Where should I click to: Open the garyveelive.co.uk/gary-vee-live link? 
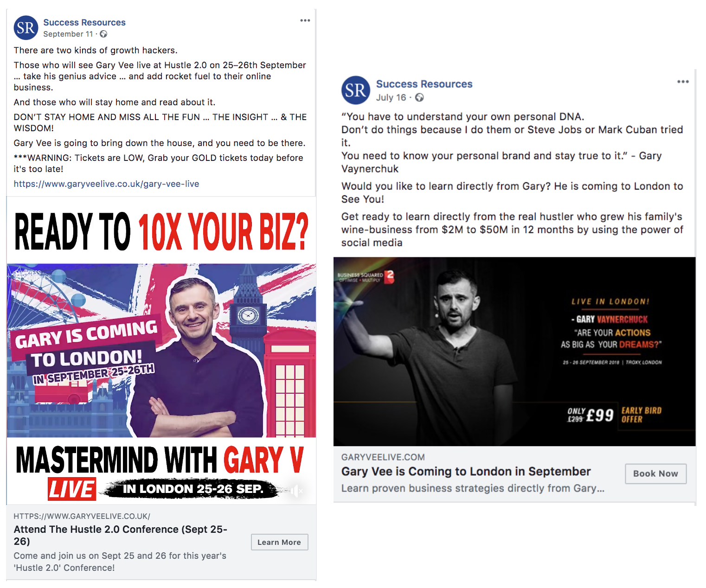pos(106,184)
